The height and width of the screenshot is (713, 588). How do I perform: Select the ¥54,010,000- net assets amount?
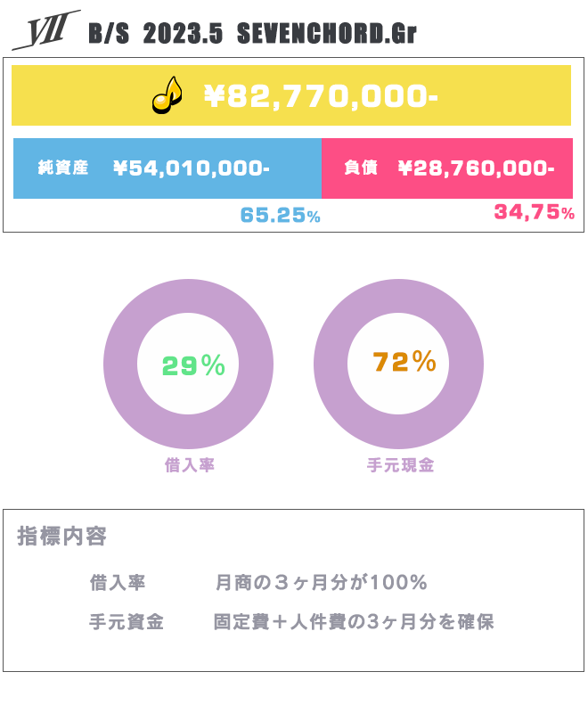tap(192, 168)
